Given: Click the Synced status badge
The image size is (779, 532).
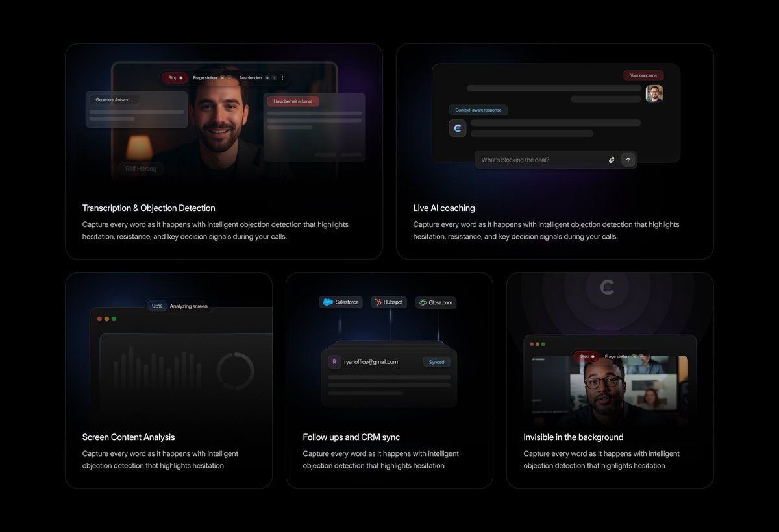Looking at the screenshot, I should click(x=436, y=362).
